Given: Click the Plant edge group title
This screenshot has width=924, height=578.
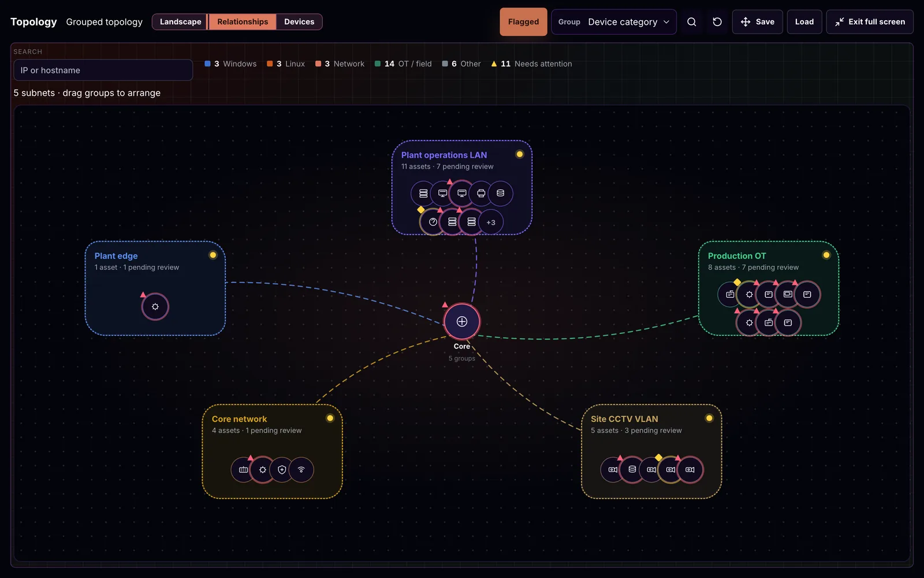Looking at the screenshot, I should click(116, 255).
